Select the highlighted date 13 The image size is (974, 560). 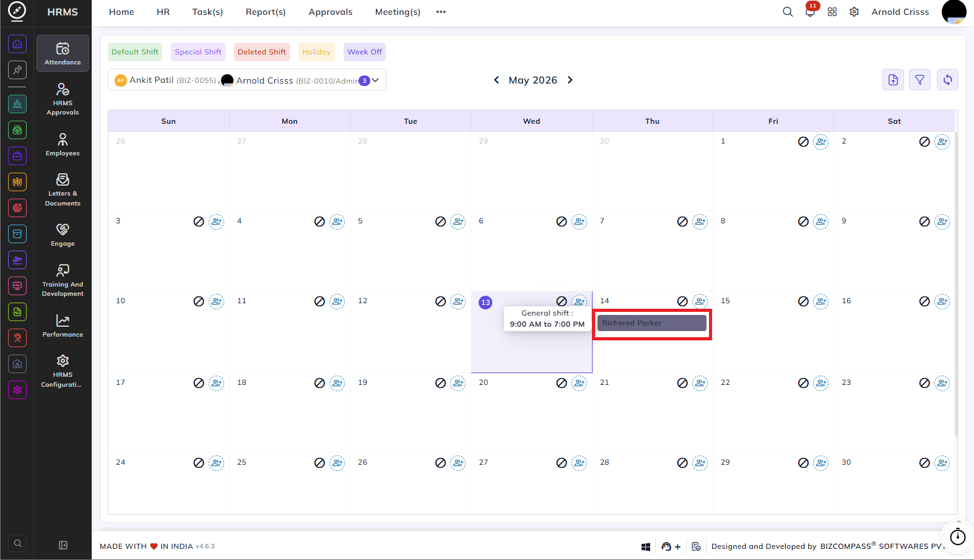click(485, 303)
